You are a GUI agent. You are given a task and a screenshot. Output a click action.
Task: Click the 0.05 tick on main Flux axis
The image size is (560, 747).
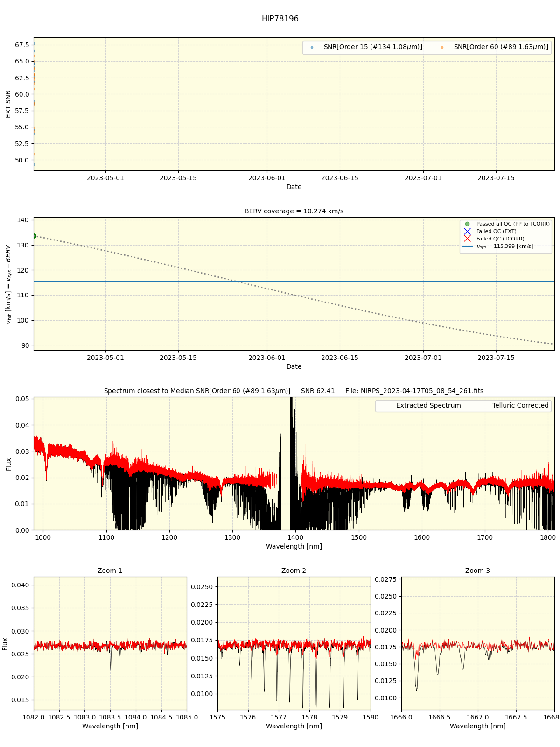click(x=22, y=399)
